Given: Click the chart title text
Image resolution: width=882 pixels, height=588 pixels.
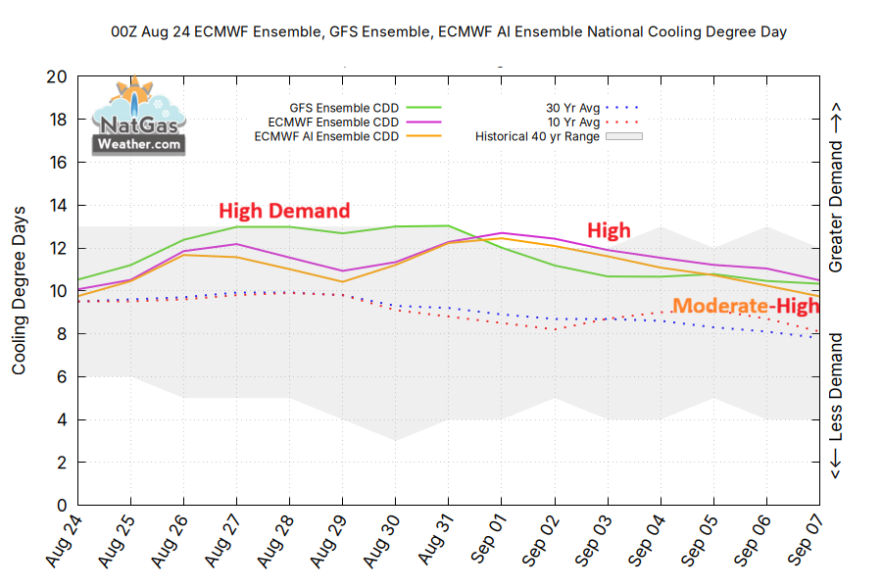Looking at the screenshot, I should 448,31.
